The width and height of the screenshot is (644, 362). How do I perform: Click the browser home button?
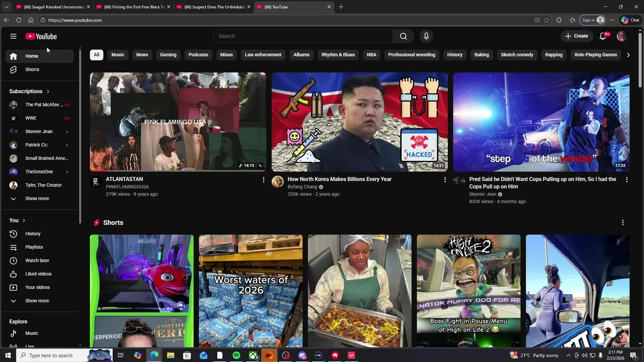tap(31, 20)
